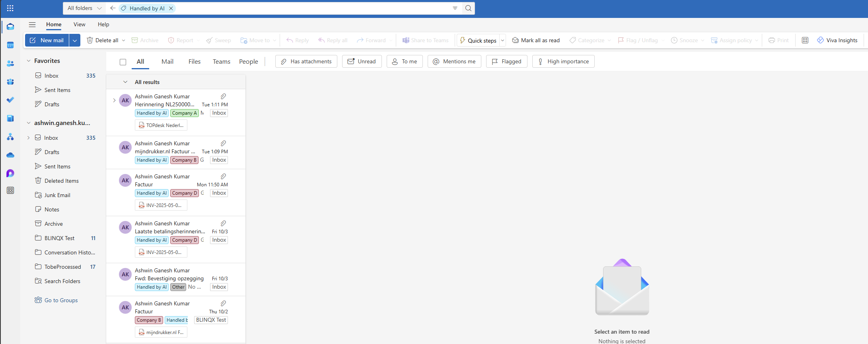Open the Quick steps dropdown arrow
The image size is (868, 344).
coord(502,40)
